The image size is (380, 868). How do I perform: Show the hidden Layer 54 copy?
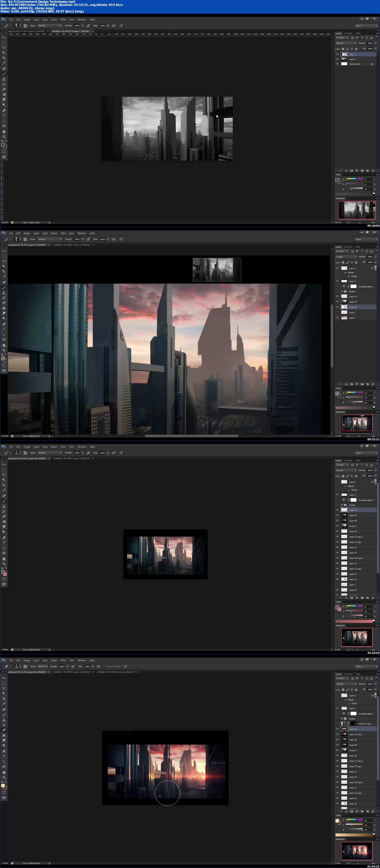coord(337,723)
